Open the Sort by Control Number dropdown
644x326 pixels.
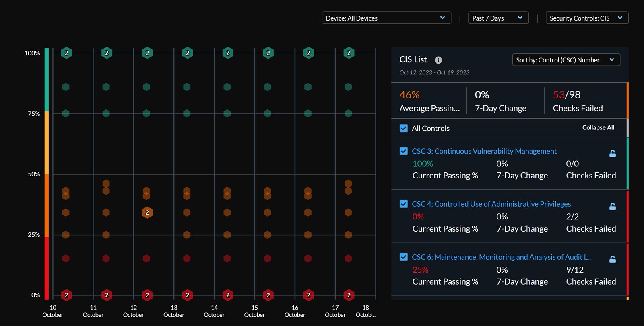click(x=566, y=60)
